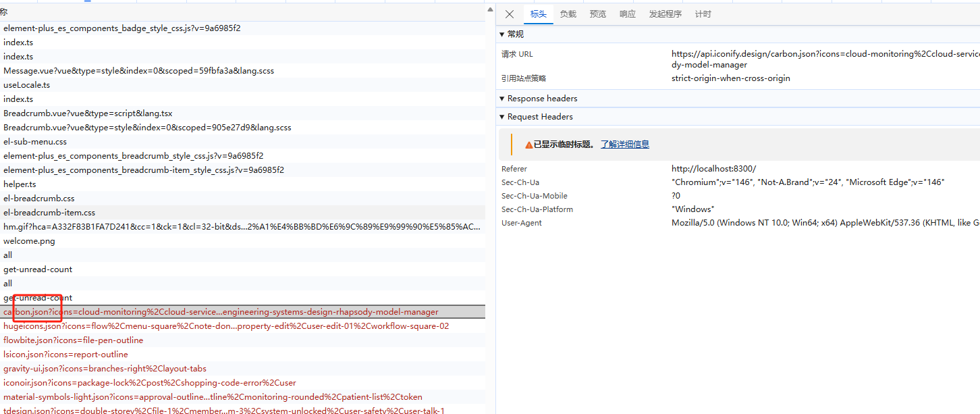980x414 pixels.
Task: Click the 了解详细信息 link
Action: pos(625,145)
